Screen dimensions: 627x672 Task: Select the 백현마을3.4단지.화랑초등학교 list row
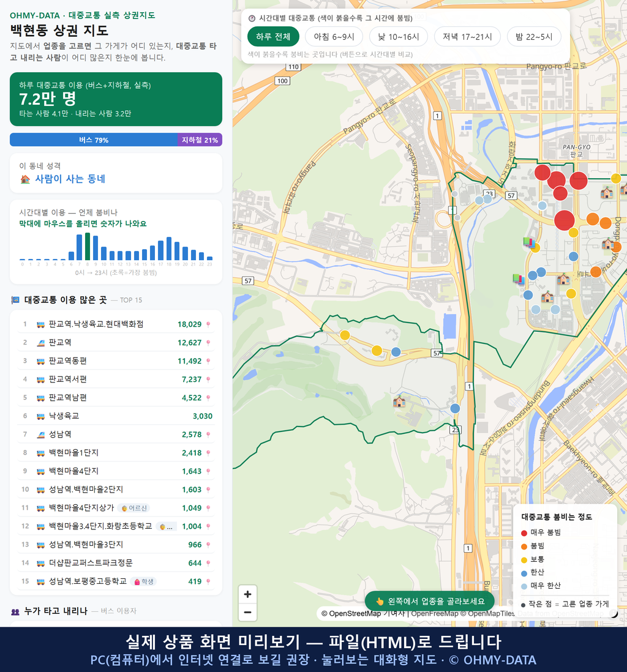[116, 526]
